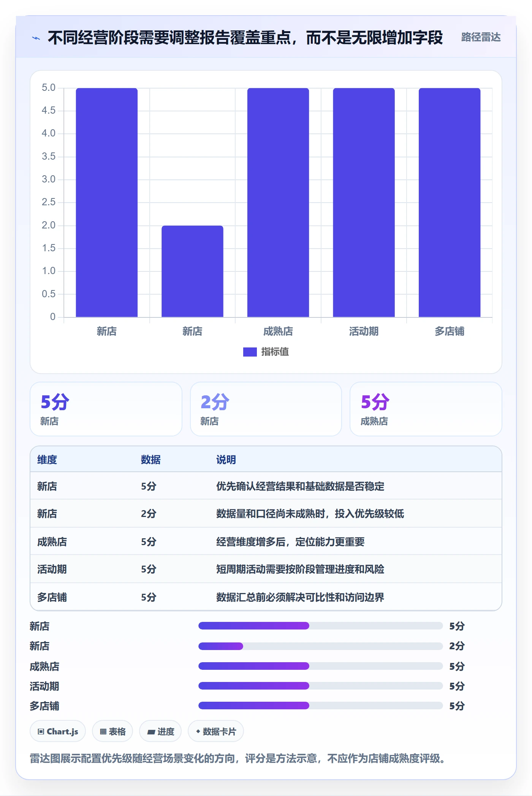The width and height of the screenshot is (532, 796).
Task: Click the 活动期 x-axis label
Action: tap(364, 331)
